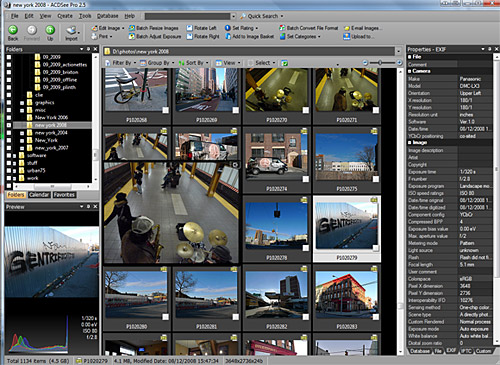Open the File menu
The image size is (500, 365).
click(x=15, y=16)
